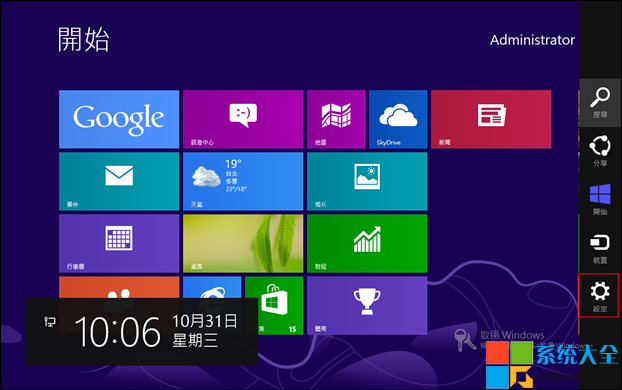Click the Start (開始) charm
The width and height of the screenshot is (622, 390).
600,200
